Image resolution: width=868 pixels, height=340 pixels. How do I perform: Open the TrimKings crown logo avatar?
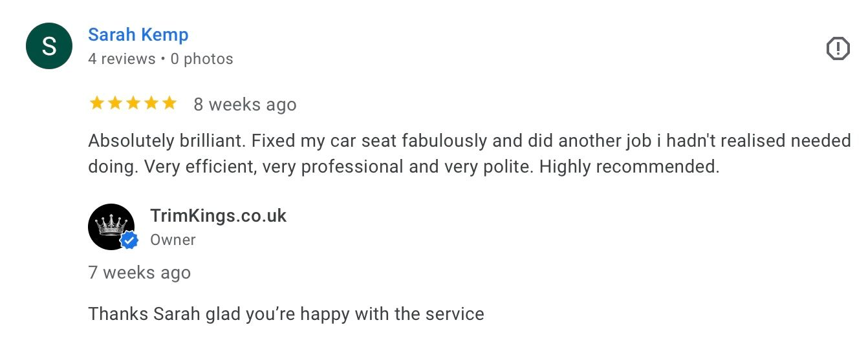click(x=109, y=226)
